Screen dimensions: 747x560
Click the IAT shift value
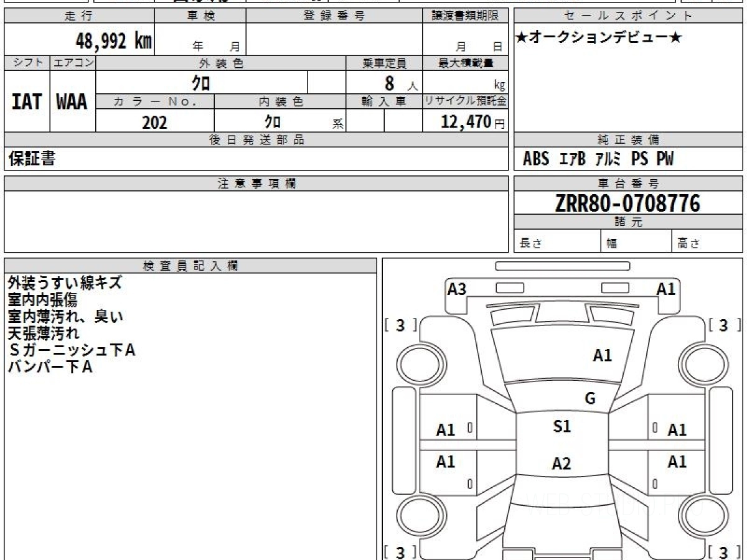point(27,102)
